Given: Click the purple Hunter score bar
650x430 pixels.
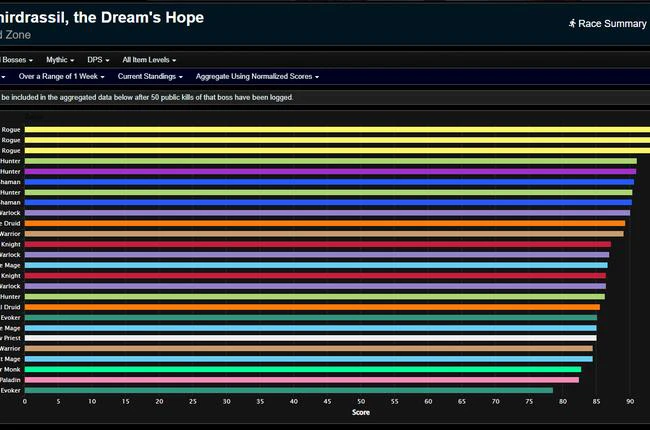Looking at the screenshot, I should point(330,171).
